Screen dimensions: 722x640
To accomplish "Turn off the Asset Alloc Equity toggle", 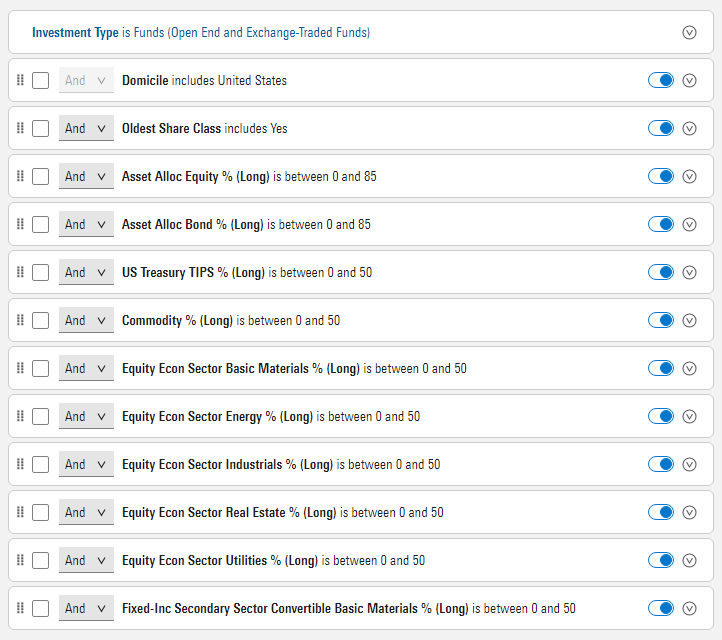I will [661, 176].
